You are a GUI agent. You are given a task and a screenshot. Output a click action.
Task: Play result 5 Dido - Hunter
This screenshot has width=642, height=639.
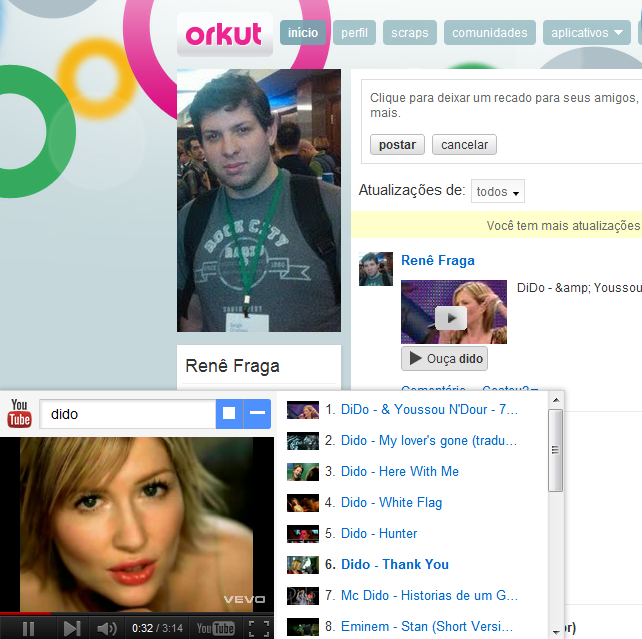click(x=379, y=533)
